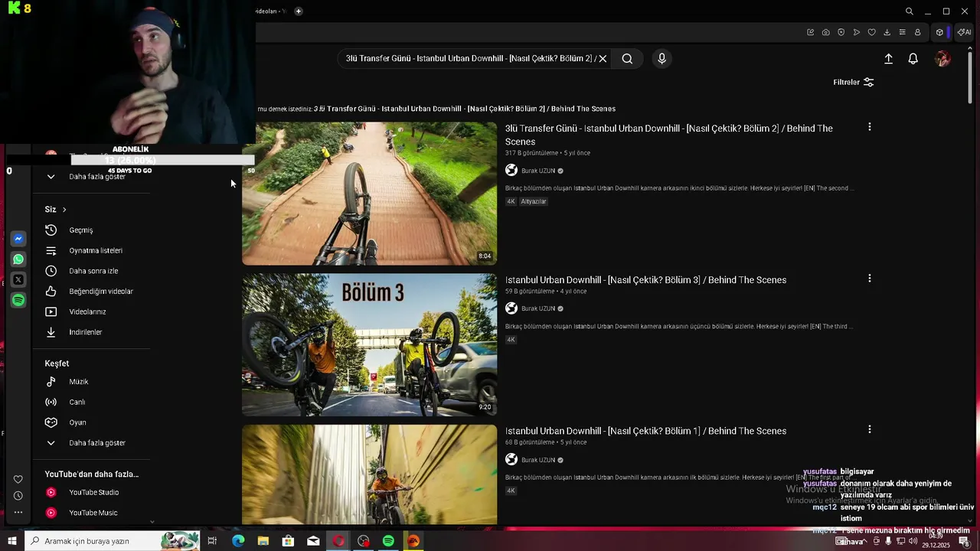Open the Filtreler filter options
The image size is (980, 551).
pos(853,82)
